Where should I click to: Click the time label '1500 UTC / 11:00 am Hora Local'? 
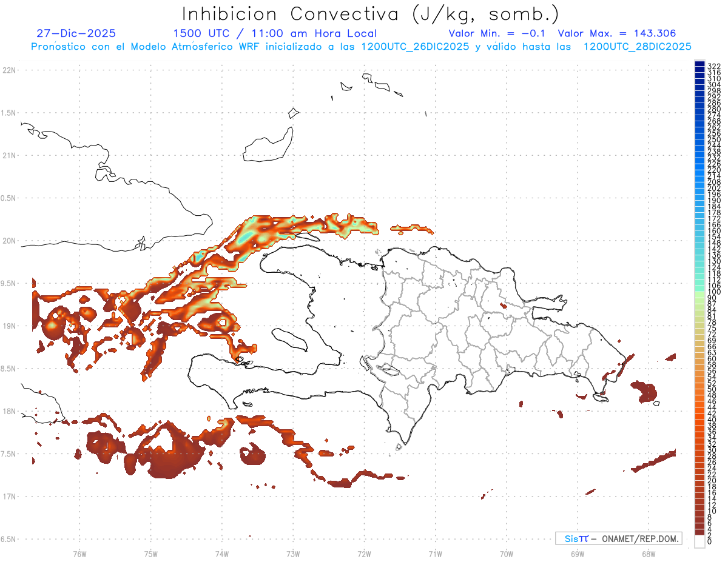click(275, 34)
